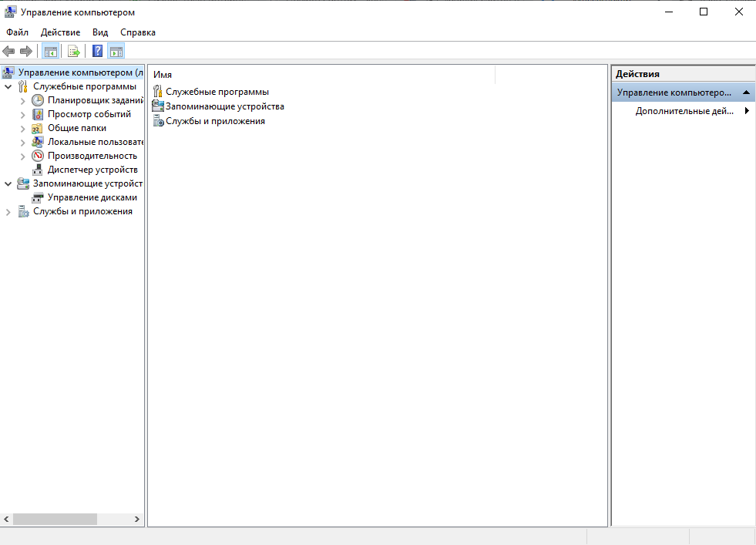Collapse the Actions section with the up arrow
Image resolution: width=756 pixels, height=545 pixels.
[746, 93]
